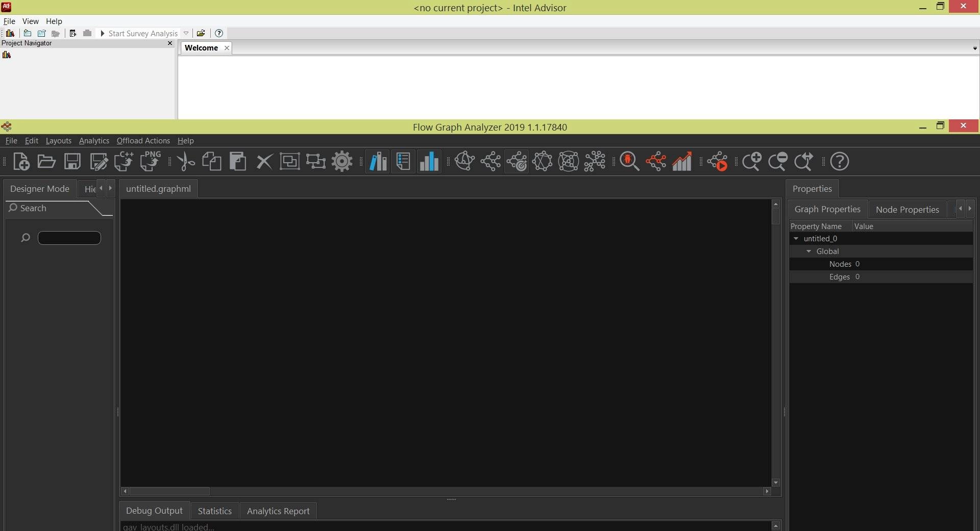The height and width of the screenshot is (531, 980).
Task: Click the zoom-to-fit magnifier arrows icon
Action: [804, 162]
